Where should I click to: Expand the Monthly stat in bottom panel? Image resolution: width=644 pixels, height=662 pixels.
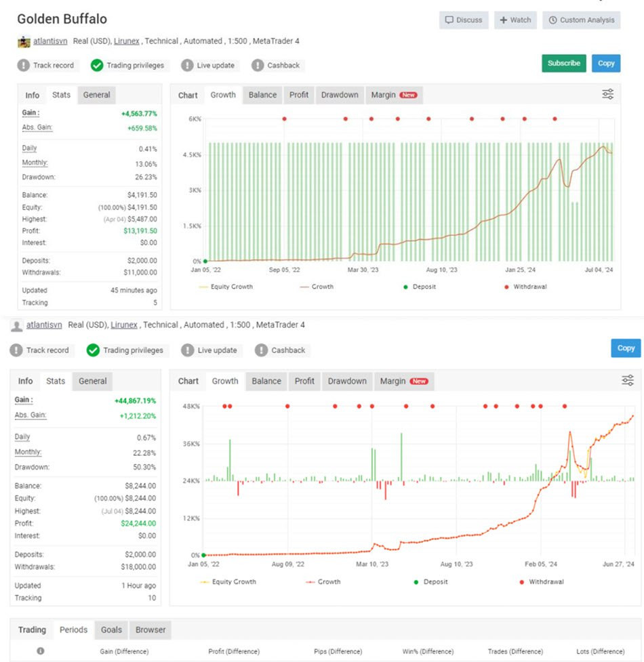pos(28,452)
